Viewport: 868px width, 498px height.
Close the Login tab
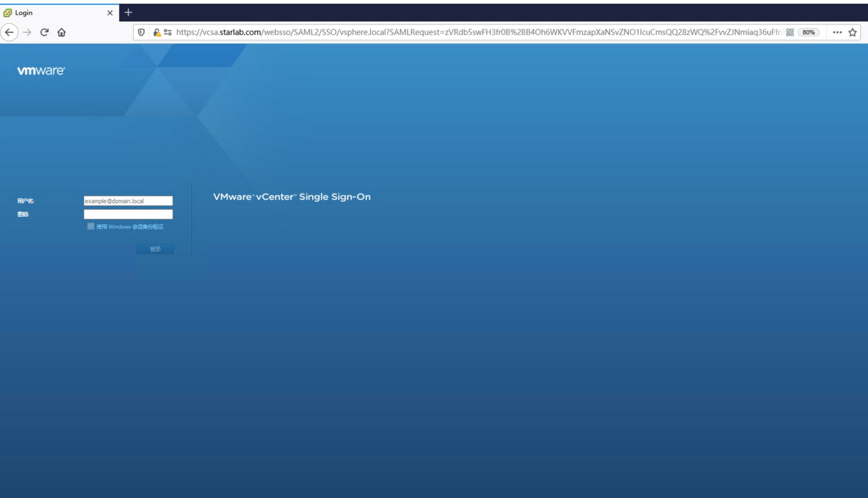tap(110, 13)
